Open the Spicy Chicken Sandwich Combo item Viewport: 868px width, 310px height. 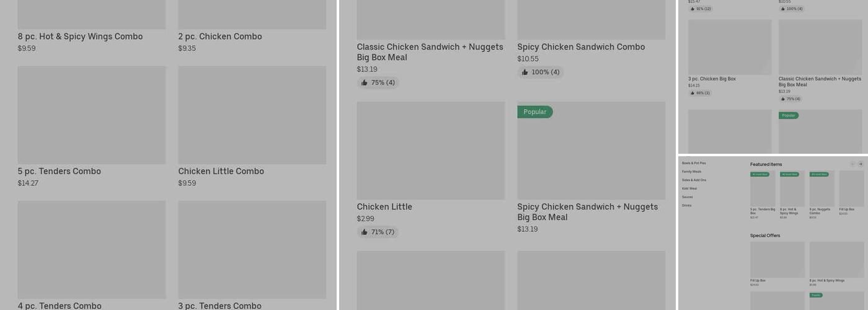[x=581, y=47]
